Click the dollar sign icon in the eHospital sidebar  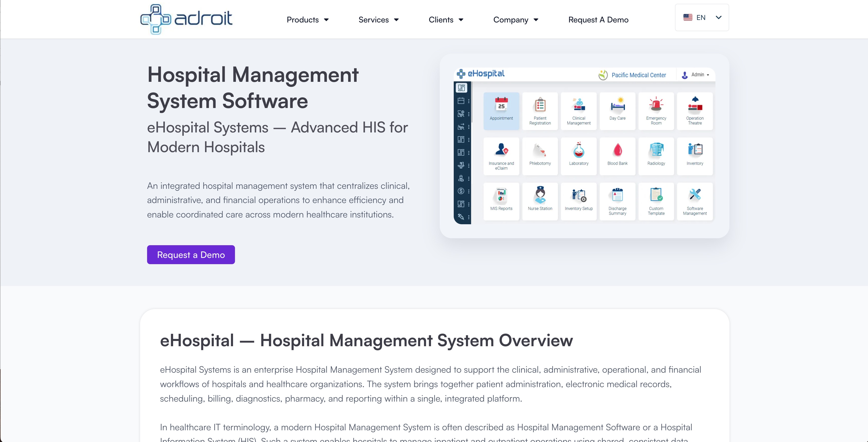(461, 191)
